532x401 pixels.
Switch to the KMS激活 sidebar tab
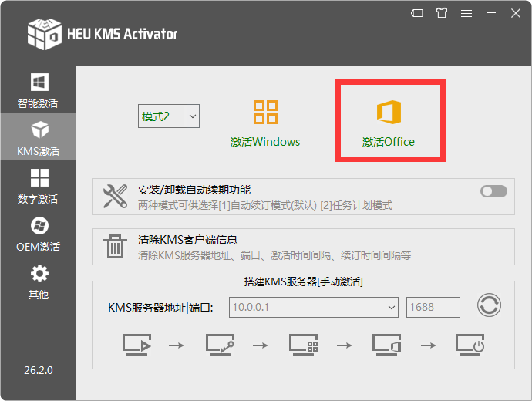(39, 137)
